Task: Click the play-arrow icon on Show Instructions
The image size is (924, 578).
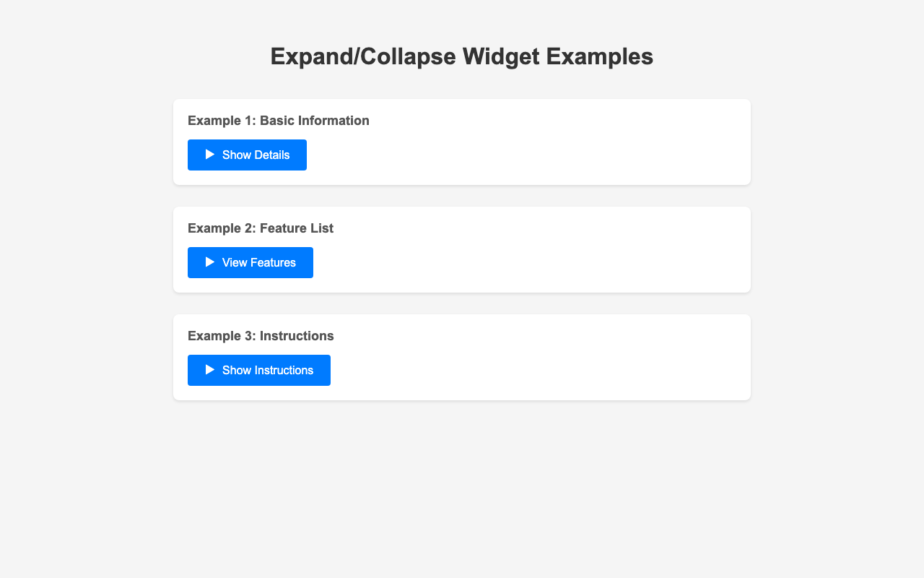Action: [x=210, y=370]
